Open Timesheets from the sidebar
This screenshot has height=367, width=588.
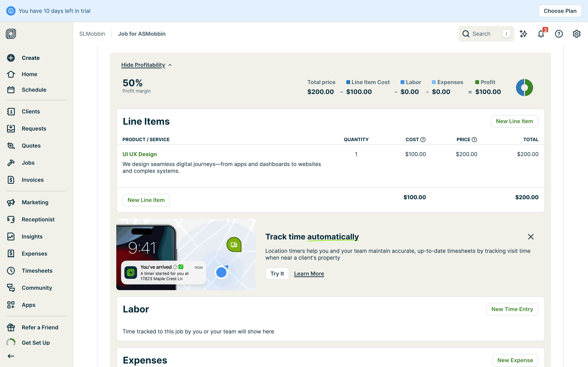[x=37, y=271]
